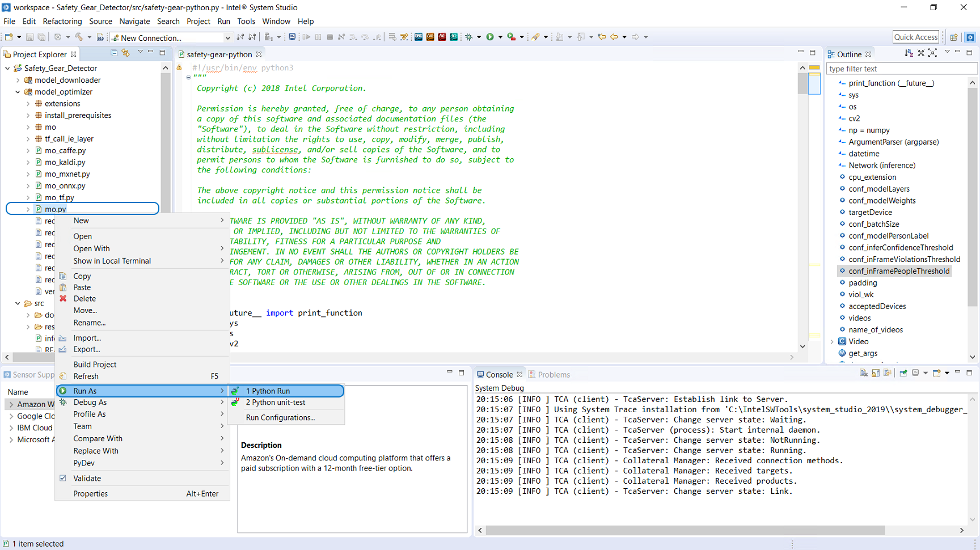Screen dimensions: 980x550
Task: Open the Tools menu
Action: [246, 21]
